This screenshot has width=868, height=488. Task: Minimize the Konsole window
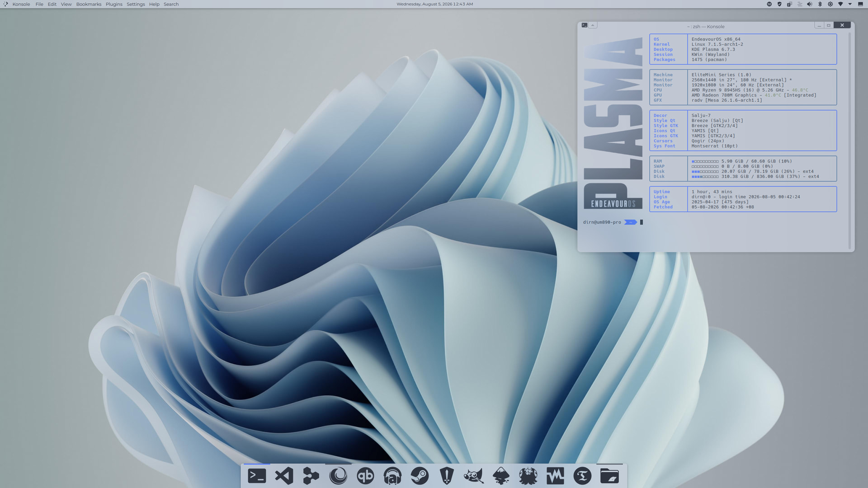click(x=819, y=25)
